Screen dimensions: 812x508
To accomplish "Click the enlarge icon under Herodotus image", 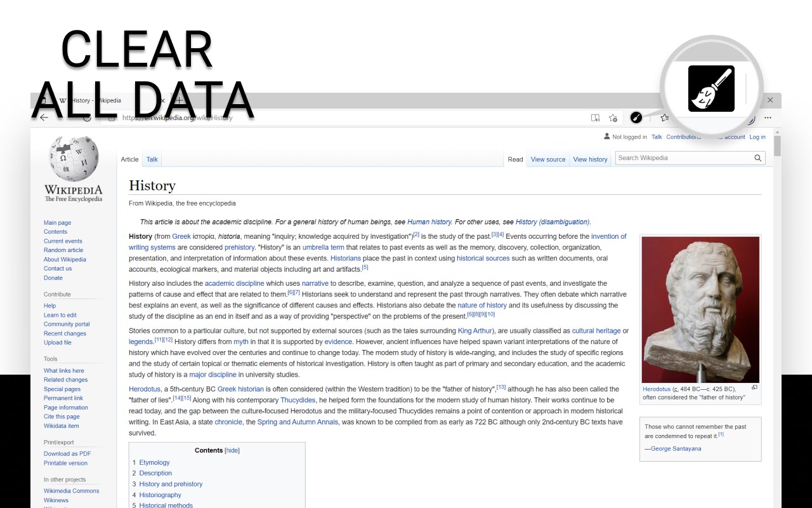I will [x=754, y=387].
